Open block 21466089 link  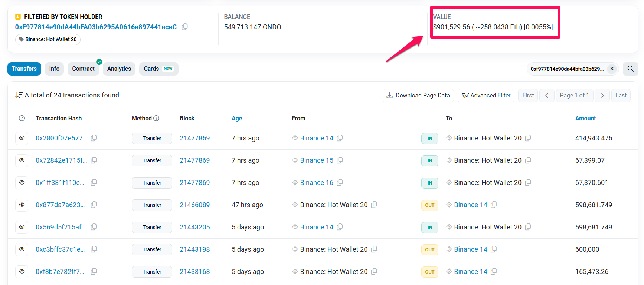[x=194, y=205]
